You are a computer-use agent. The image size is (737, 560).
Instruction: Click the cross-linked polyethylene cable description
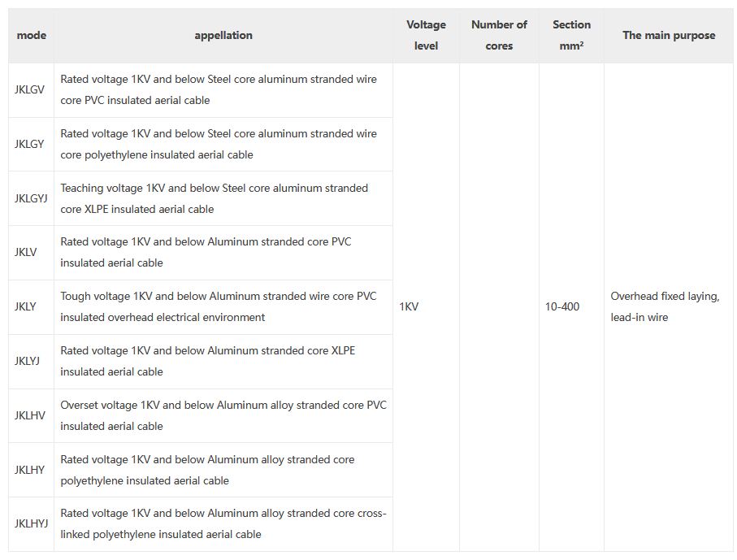223,524
